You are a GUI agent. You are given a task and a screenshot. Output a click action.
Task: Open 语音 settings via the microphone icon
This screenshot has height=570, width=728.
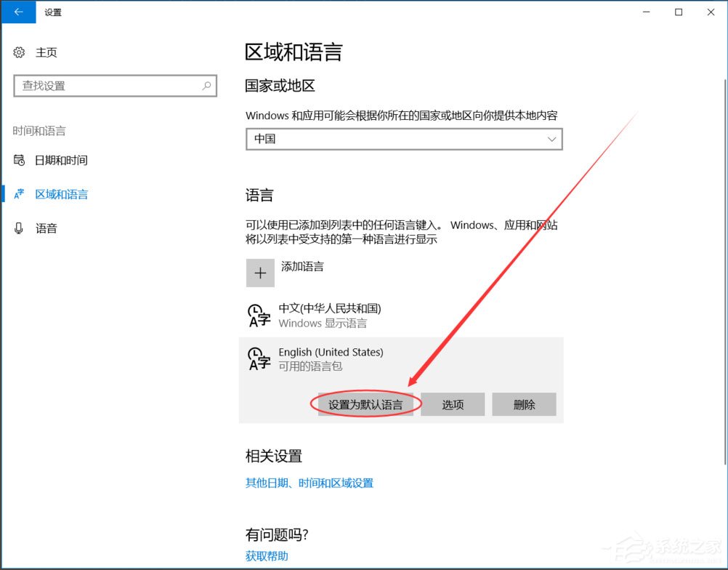[20, 228]
